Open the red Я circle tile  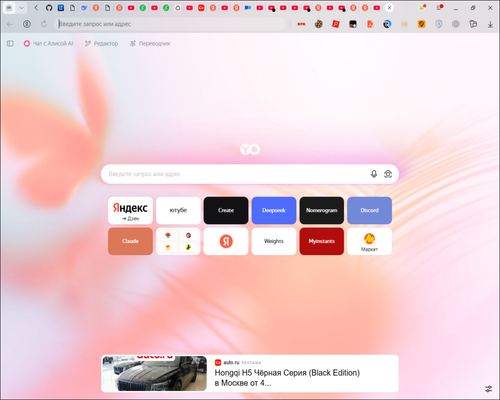[226, 241]
